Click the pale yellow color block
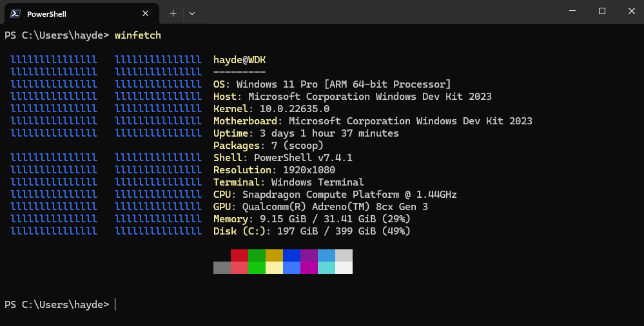This screenshot has height=326, width=644. pyautogui.click(x=275, y=268)
